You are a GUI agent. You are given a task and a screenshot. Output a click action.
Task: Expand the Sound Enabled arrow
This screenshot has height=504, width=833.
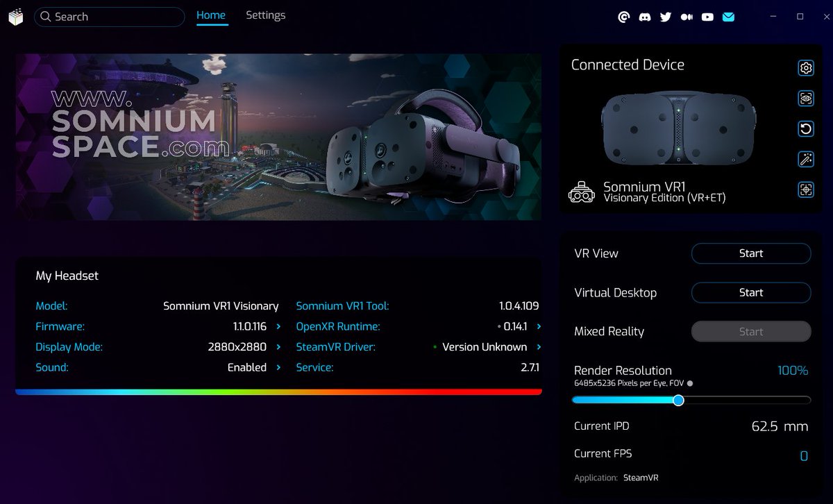[279, 367]
